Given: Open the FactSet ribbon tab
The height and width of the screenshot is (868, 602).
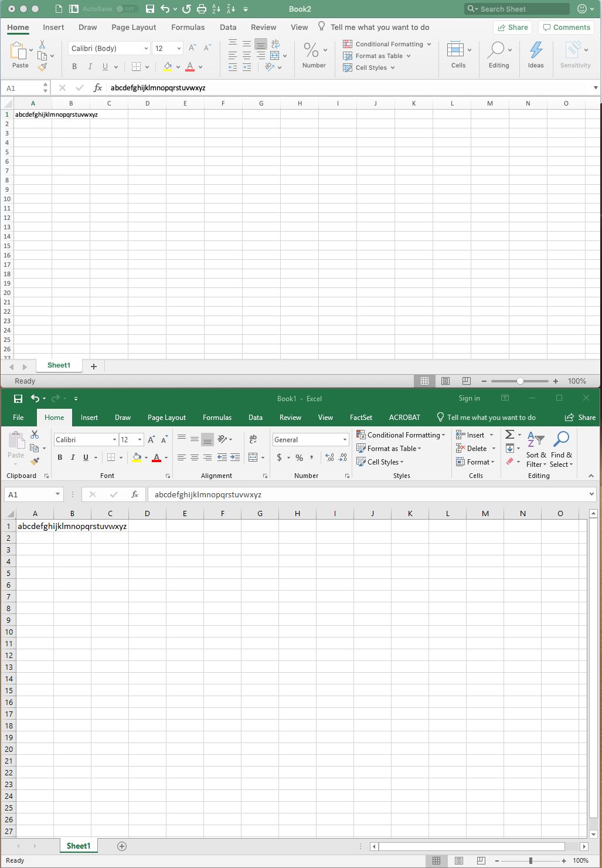Looking at the screenshot, I should click(360, 418).
